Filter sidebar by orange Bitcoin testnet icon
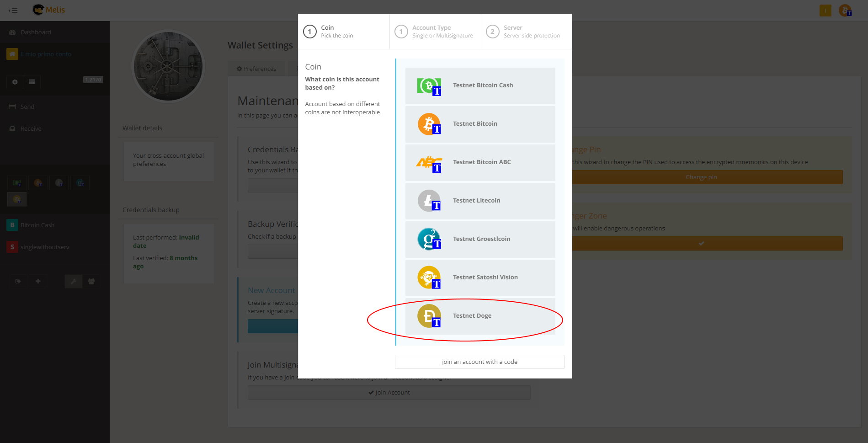 (38, 183)
